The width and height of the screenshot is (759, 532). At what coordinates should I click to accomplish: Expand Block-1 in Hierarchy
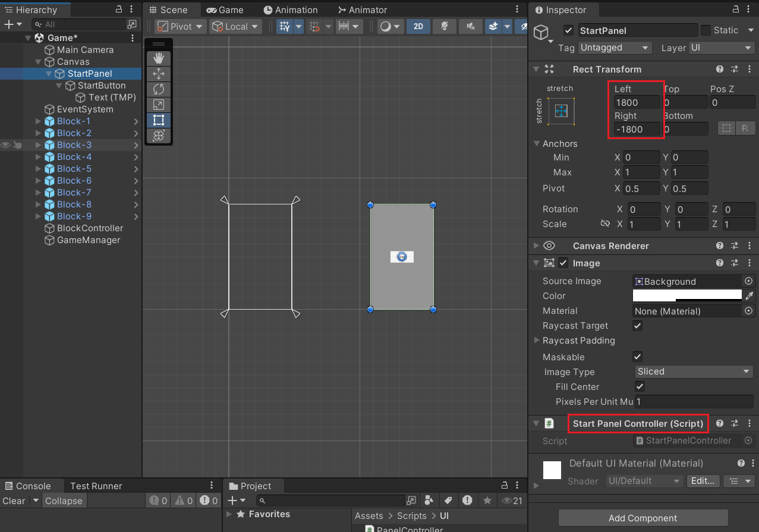pyautogui.click(x=39, y=121)
